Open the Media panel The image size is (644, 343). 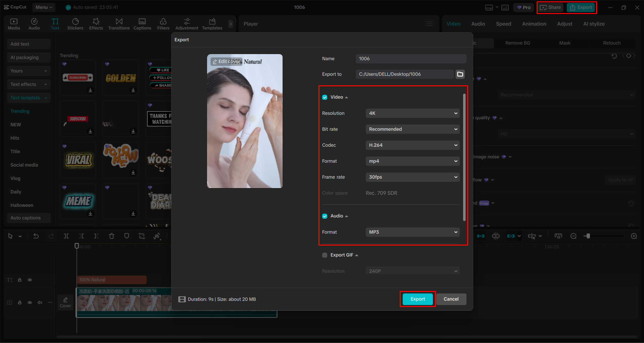point(14,24)
